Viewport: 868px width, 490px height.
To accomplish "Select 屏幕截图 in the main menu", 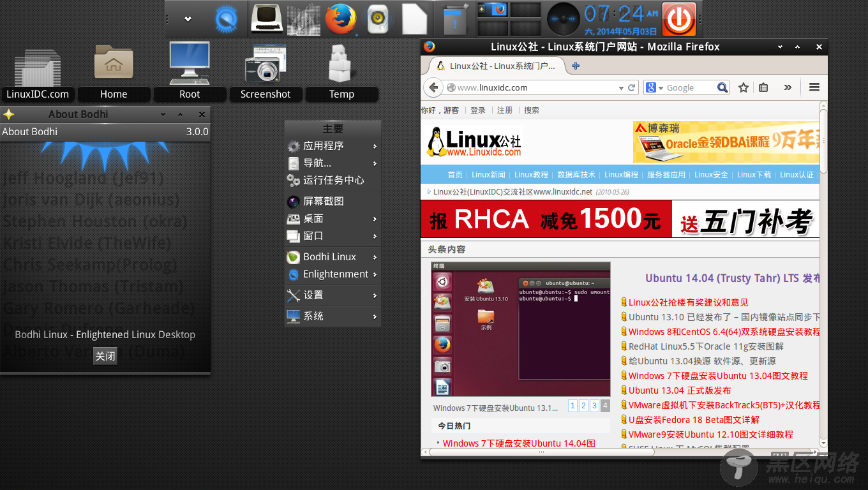I will tap(333, 201).
